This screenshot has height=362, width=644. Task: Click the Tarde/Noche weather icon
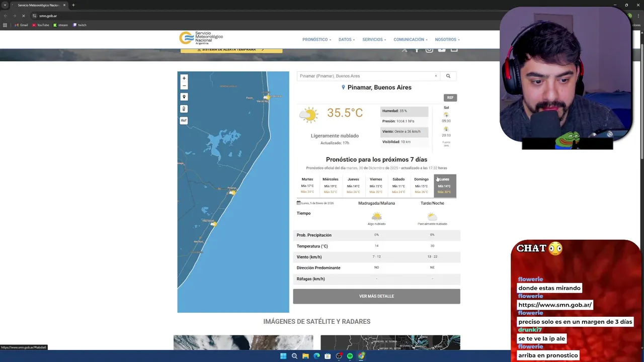[432, 216]
